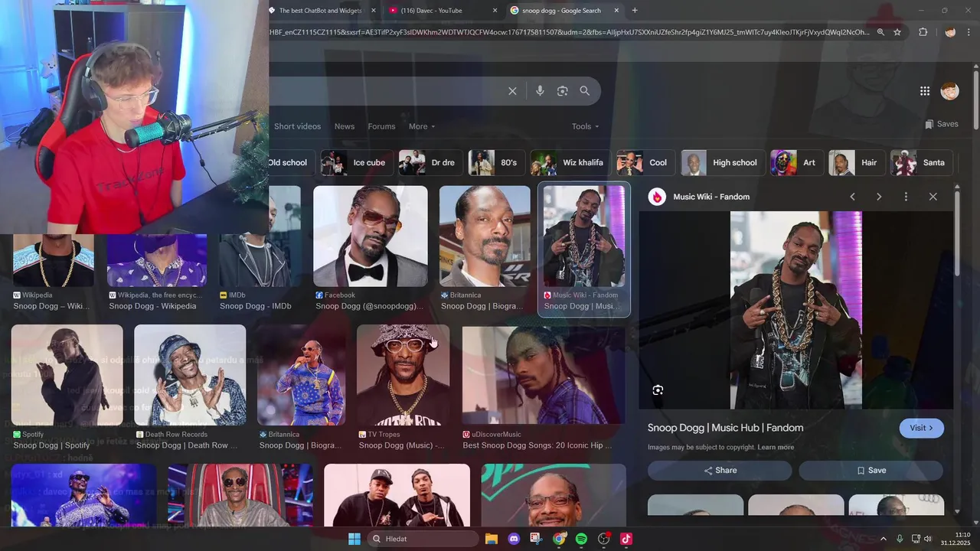Image resolution: width=980 pixels, height=551 pixels.
Task: Filter images by Art chip
Action: tap(796, 162)
